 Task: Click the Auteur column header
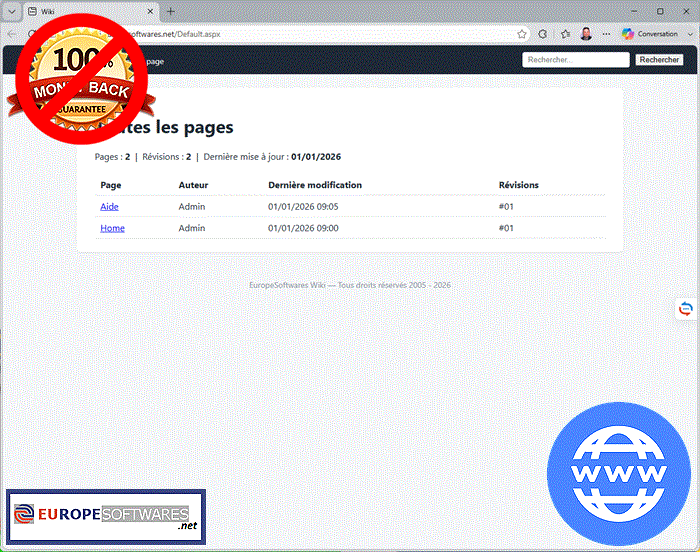193,185
